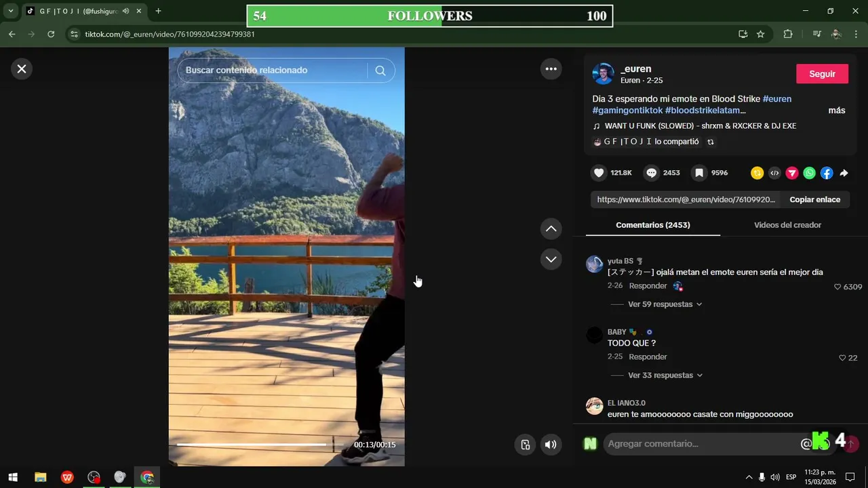Mute the tab via its audio icon
The image size is (868, 488).
(126, 11)
